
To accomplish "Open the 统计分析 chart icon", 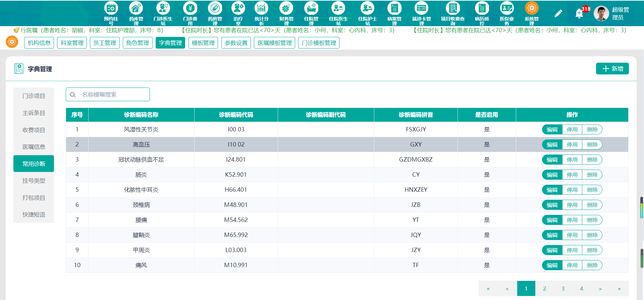I will coord(261,8).
